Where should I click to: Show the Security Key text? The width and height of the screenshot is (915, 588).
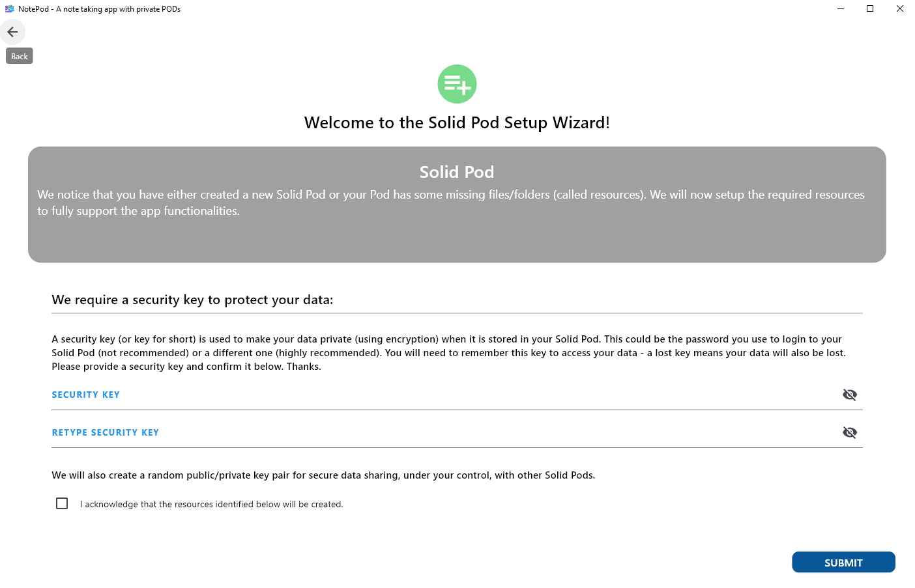[x=849, y=395]
